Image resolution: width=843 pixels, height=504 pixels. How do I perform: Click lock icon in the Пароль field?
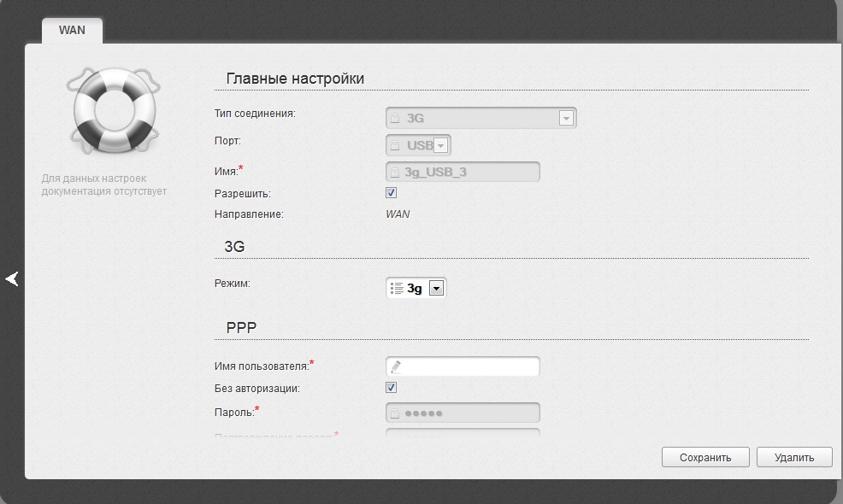395,413
